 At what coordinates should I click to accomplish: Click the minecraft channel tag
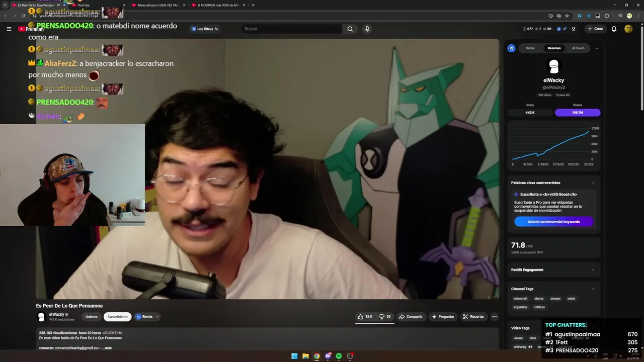tap(520, 299)
